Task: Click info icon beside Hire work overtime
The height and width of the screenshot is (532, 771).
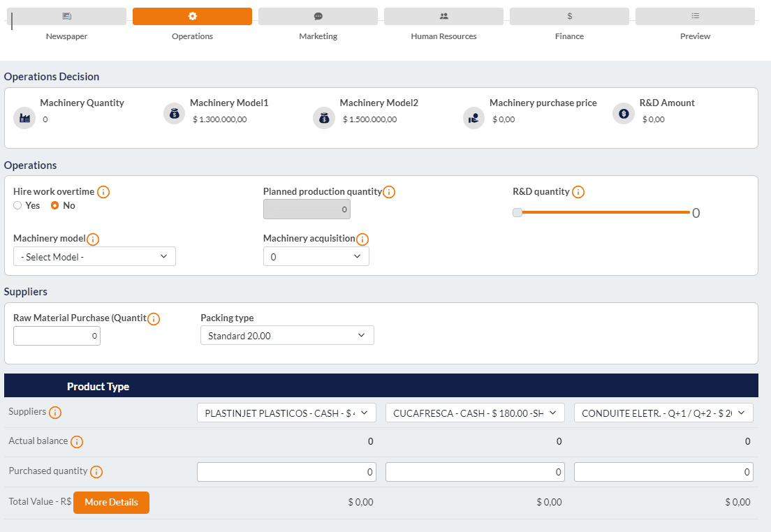Action: 103,192
